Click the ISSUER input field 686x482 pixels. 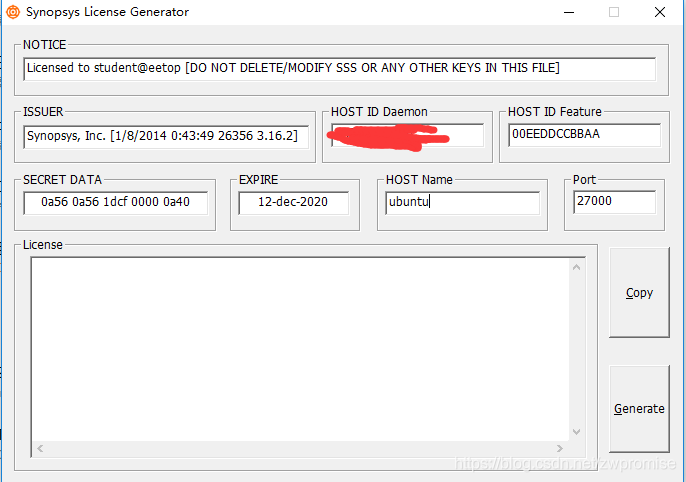pos(166,136)
